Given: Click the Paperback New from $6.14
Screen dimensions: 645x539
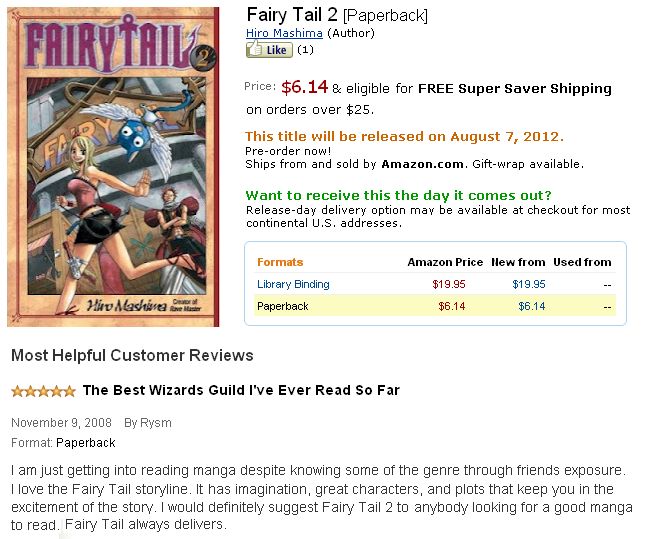Looking at the screenshot, I should (x=532, y=306).
